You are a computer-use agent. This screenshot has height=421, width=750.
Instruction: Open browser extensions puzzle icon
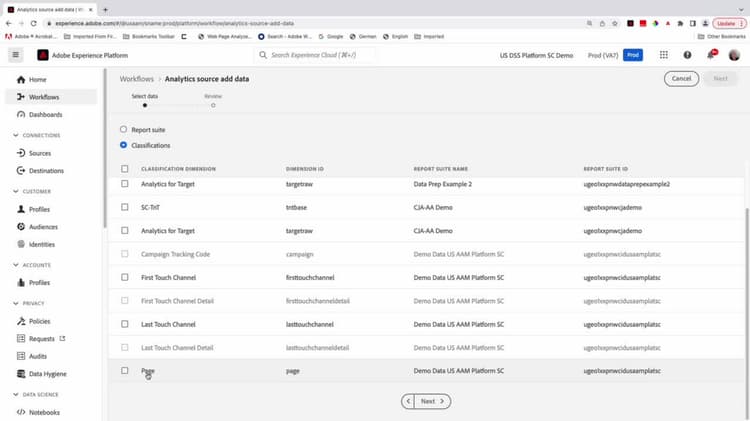680,23
